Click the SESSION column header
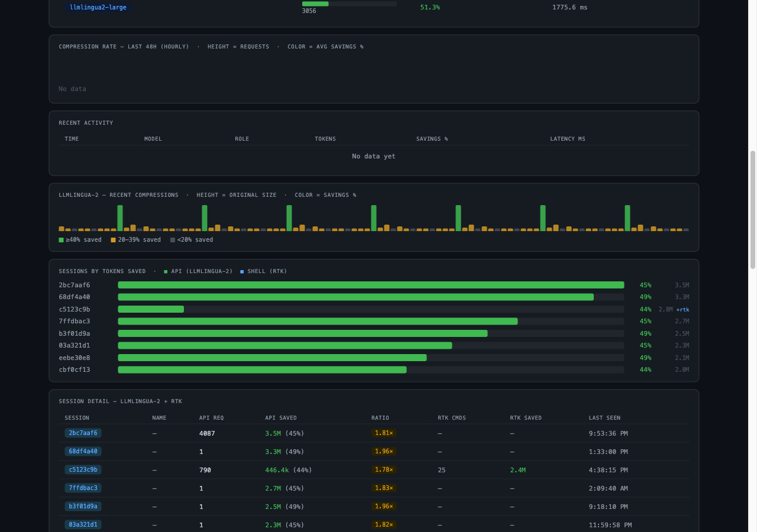This screenshot has height=532, width=757. point(77,418)
